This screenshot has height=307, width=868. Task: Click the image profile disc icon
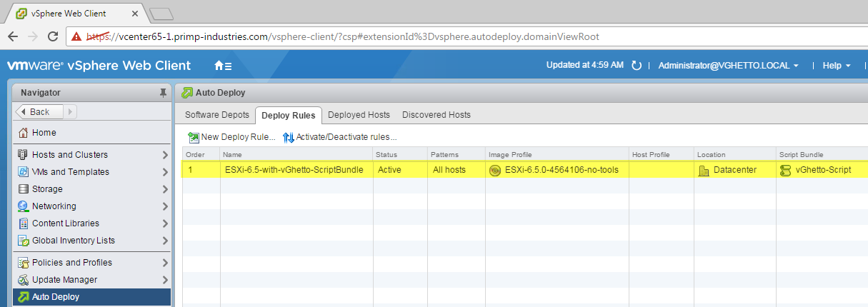click(495, 170)
